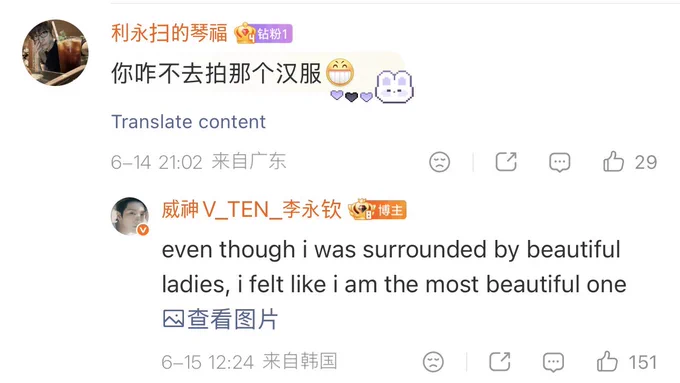Click the 29 like count

pos(646,162)
